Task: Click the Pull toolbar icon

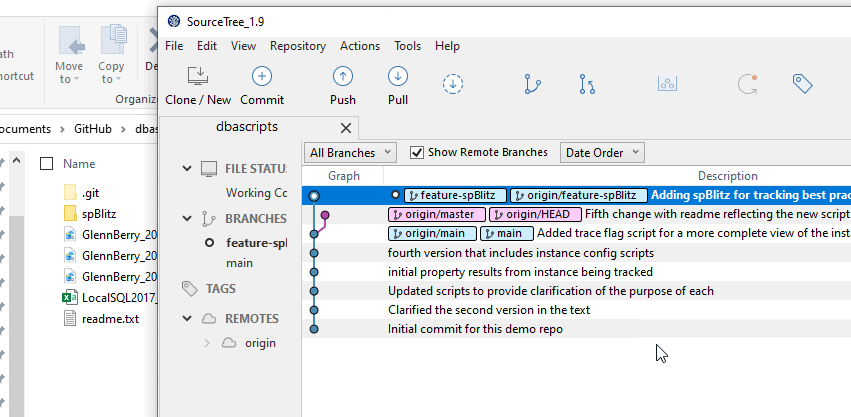Action: pyautogui.click(x=398, y=77)
